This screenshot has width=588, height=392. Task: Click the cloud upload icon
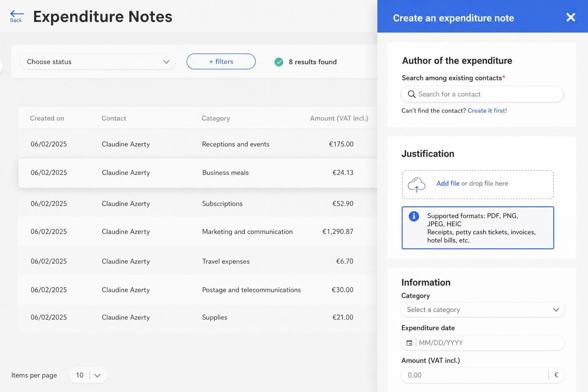416,185
